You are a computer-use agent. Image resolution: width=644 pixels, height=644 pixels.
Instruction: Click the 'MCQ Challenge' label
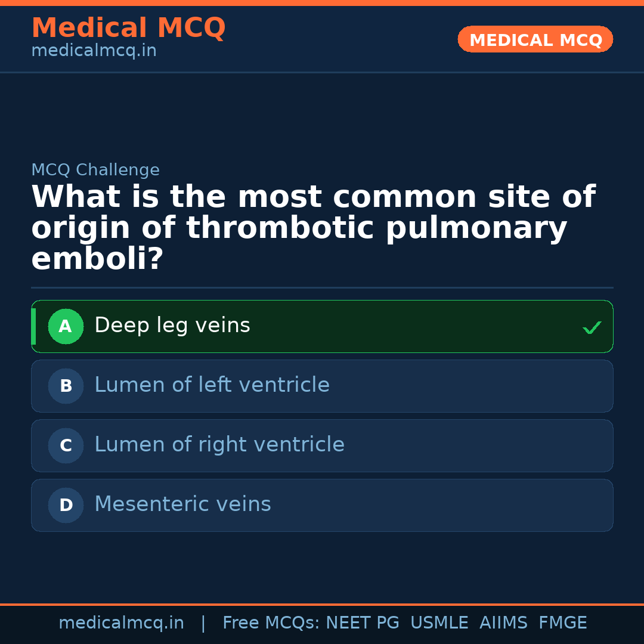click(x=95, y=170)
